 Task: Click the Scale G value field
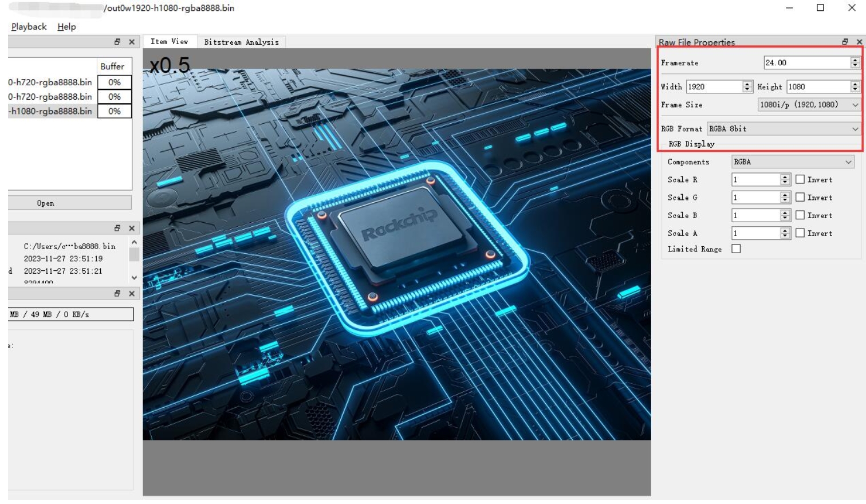pyautogui.click(x=756, y=198)
